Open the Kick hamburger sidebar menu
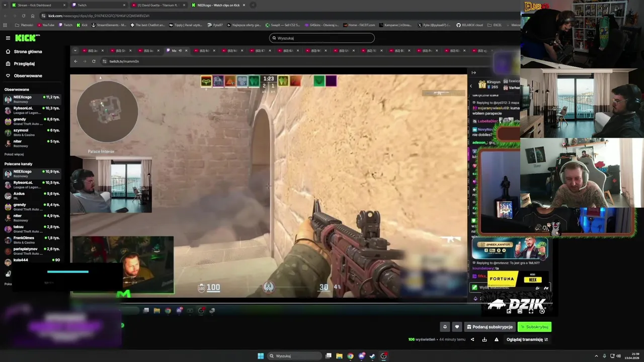This screenshot has height=362, width=644. click(x=8, y=38)
